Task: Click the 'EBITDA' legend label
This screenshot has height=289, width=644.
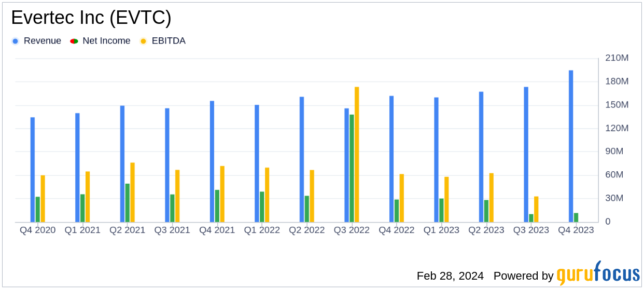Action: pyautogui.click(x=169, y=41)
